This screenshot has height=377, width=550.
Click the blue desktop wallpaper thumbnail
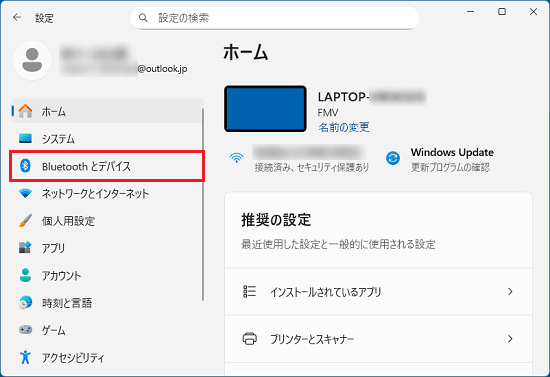265,109
